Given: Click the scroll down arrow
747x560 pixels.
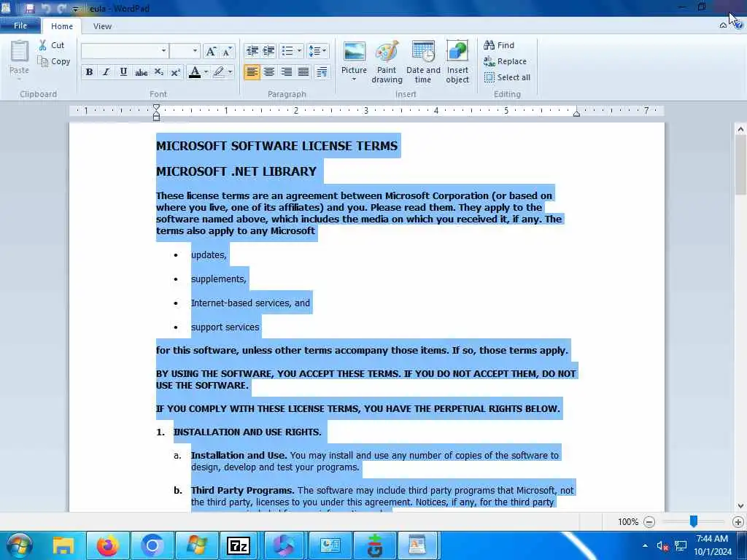Looking at the screenshot, I should [740, 506].
